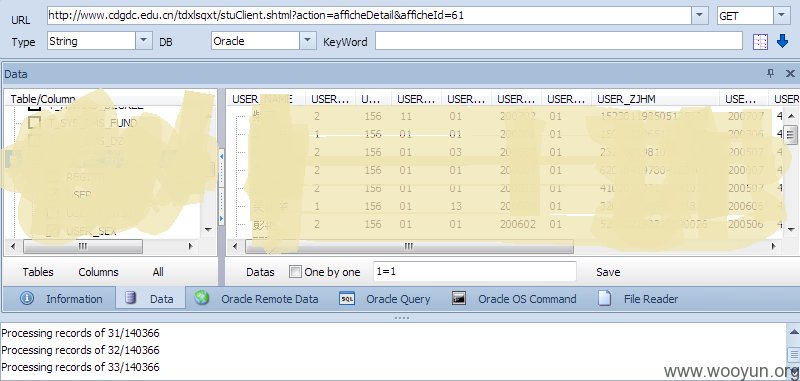Open the Oracle OS Command tab
The image size is (800, 381).
tap(514, 299)
